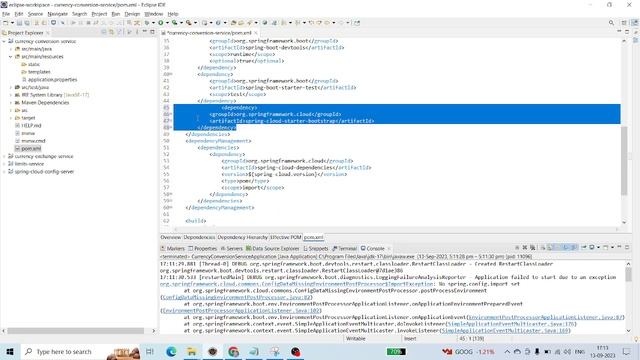640x360 pixels.
Task: Open the Navigate menu
Action: (58, 14)
